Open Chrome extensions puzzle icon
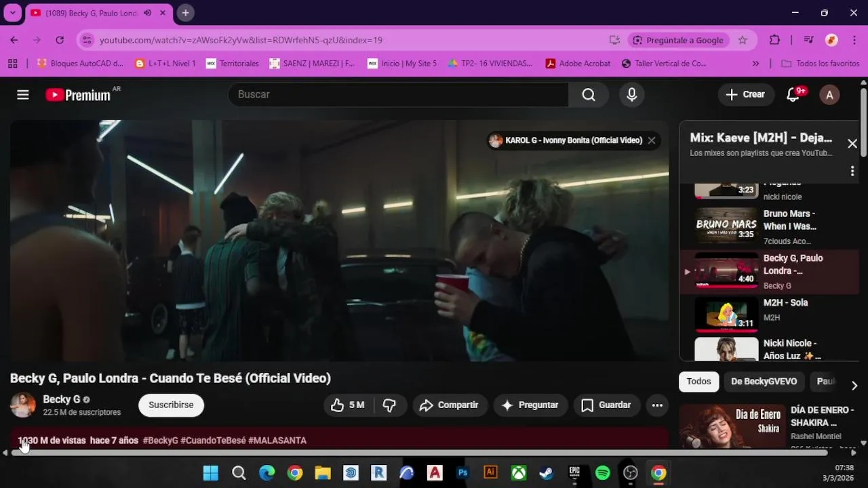The height and width of the screenshot is (488, 868). tap(775, 40)
